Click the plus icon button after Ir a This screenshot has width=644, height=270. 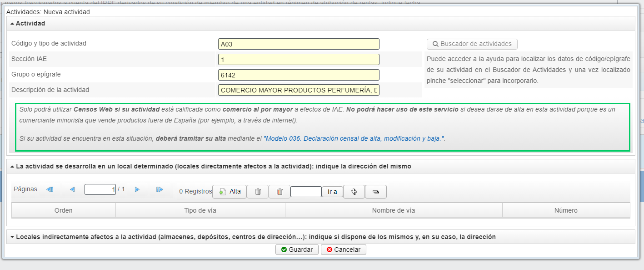[354, 192]
